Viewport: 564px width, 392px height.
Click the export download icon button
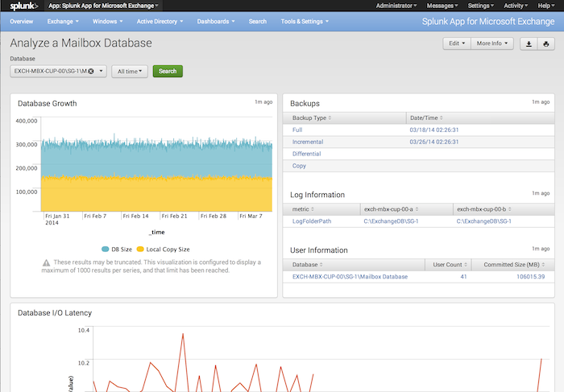pos(529,43)
